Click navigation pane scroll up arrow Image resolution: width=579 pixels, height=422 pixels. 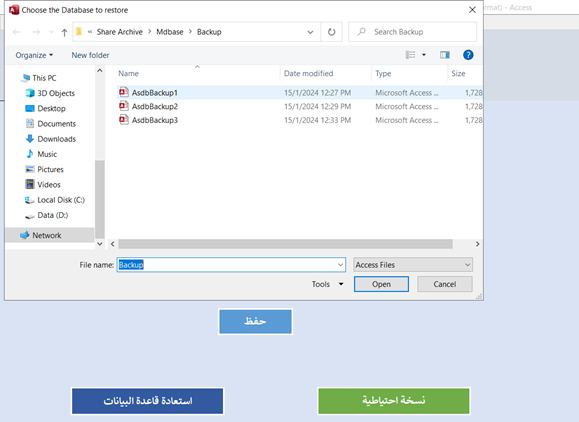click(x=100, y=70)
